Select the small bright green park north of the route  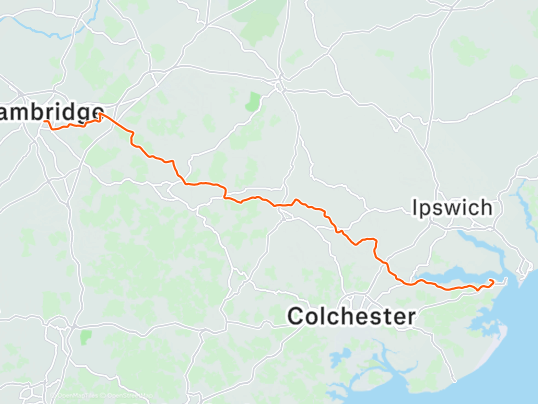pos(253,102)
